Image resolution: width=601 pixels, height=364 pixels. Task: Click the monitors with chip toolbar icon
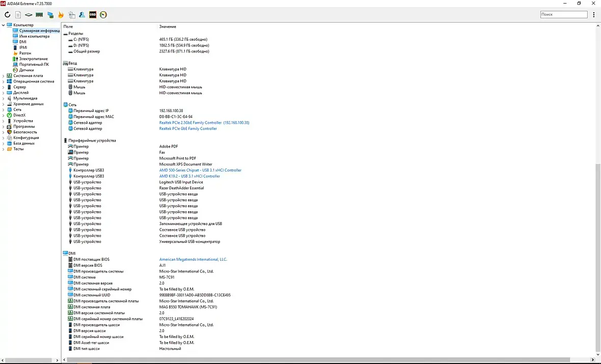tap(50, 15)
